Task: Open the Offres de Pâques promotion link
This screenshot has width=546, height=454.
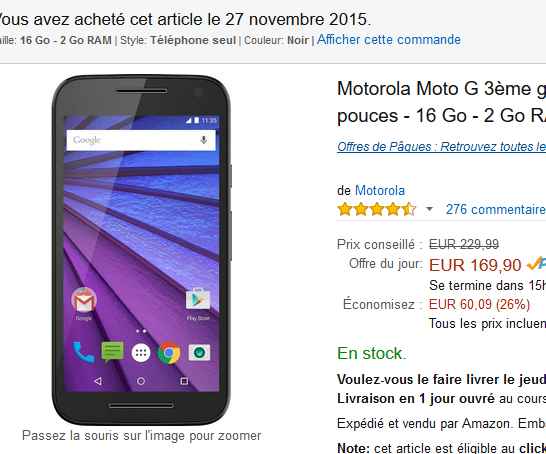Action: pos(442,147)
